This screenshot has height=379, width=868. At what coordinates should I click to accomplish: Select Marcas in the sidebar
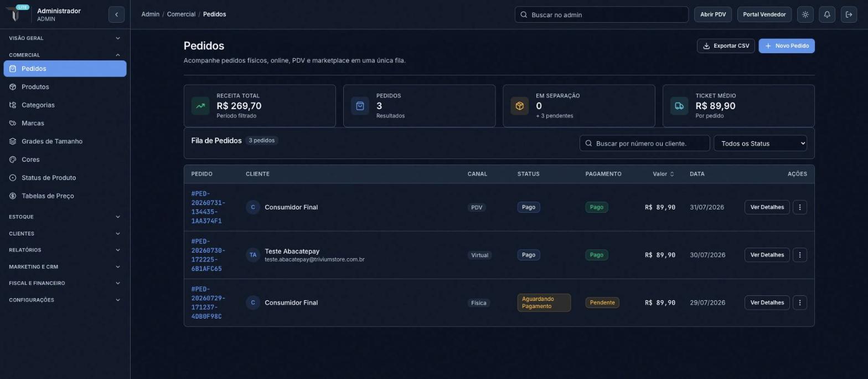pos(65,123)
